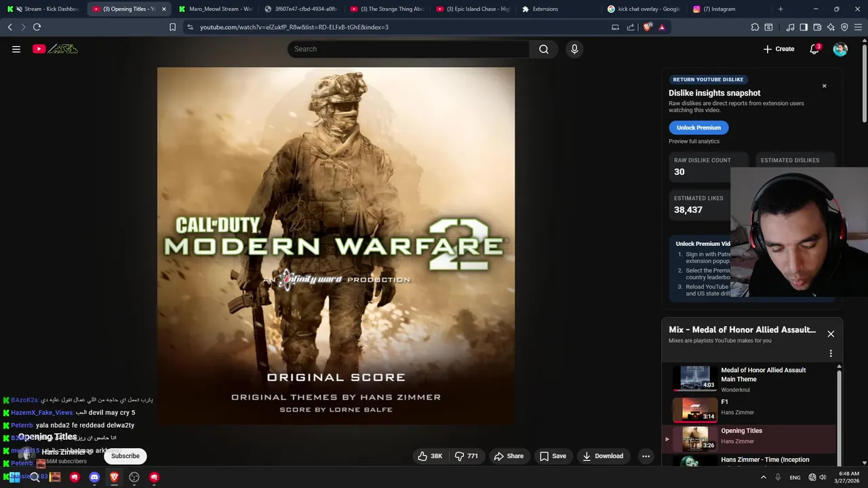This screenshot has height=488, width=868.
Task: Open YouTube notifications bell
Action: [814, 49]
